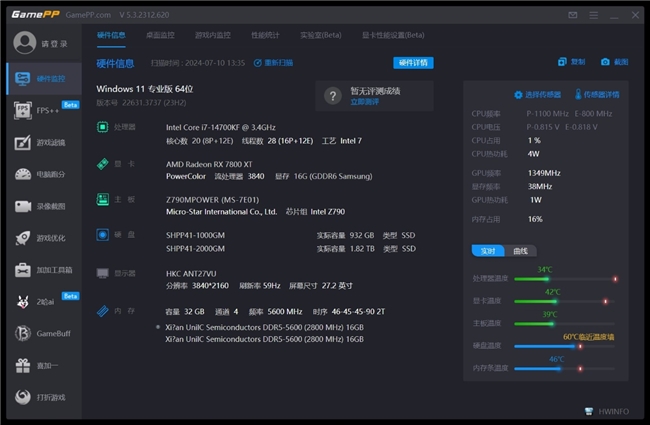Open the 2哈ai sidebar item
Viewport: 650px width, 425px height.
click(44, 302)
